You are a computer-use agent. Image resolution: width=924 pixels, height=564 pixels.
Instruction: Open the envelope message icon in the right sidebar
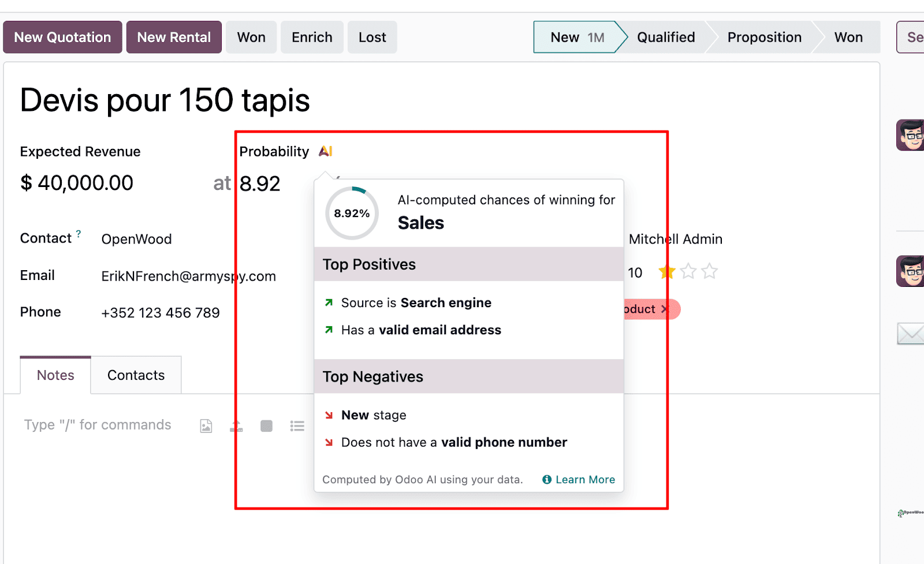pyautogui.click(x=911, y=333)
